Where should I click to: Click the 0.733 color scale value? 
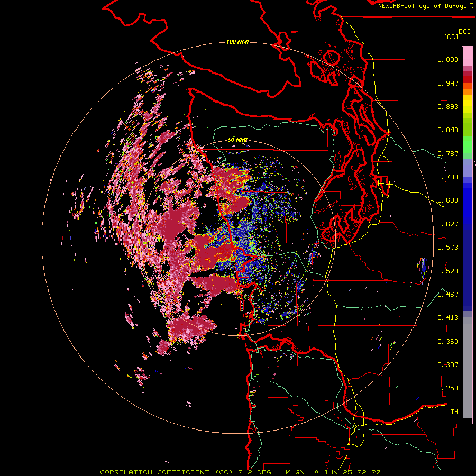pos(448,177)
